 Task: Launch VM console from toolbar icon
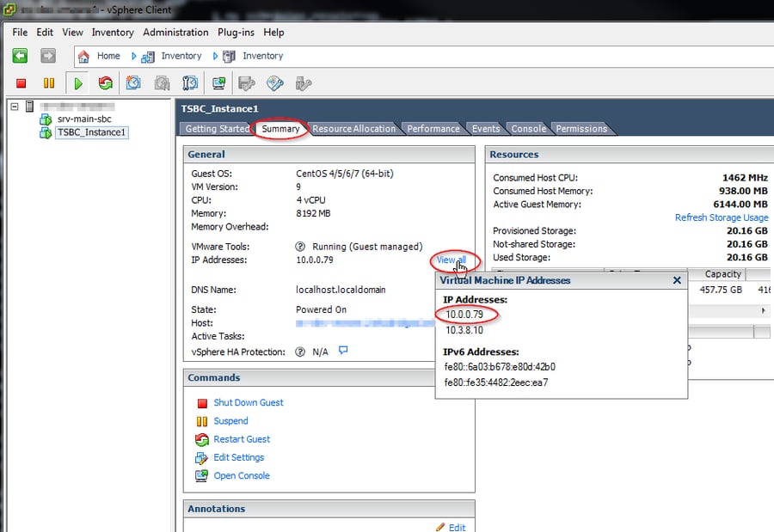(x=218, y=83)
